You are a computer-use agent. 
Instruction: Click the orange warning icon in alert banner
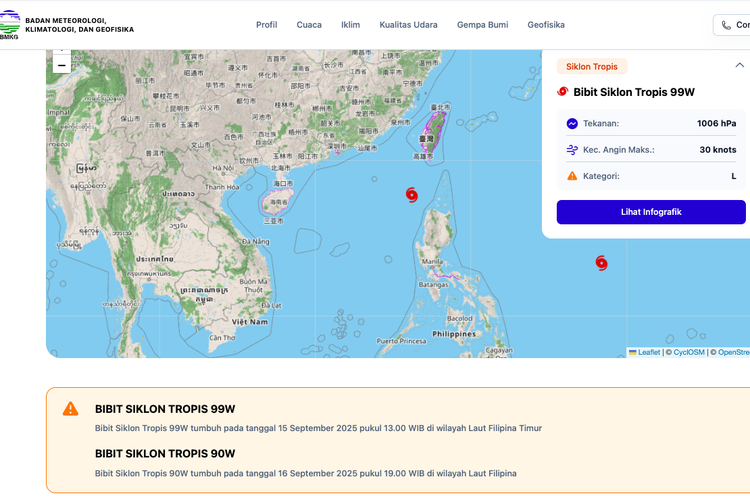coord(70,408)
